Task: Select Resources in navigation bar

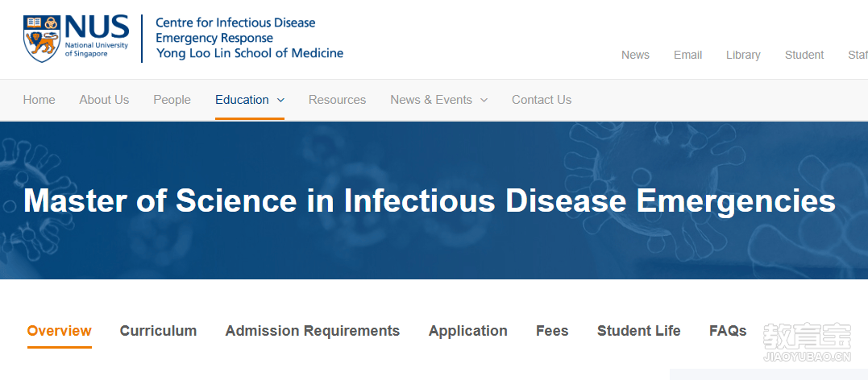Action: [337, 100]
